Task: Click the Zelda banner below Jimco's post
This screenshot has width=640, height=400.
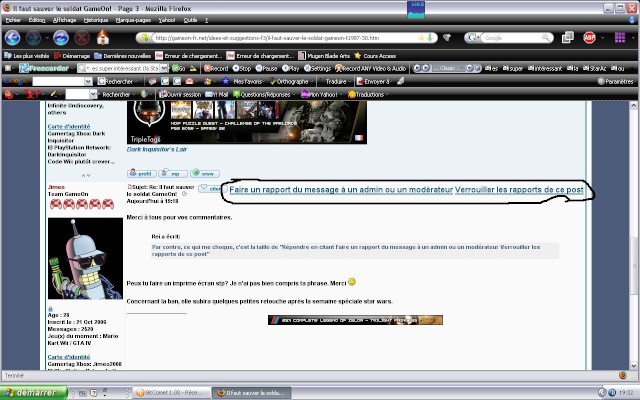Action: point(355,320)
